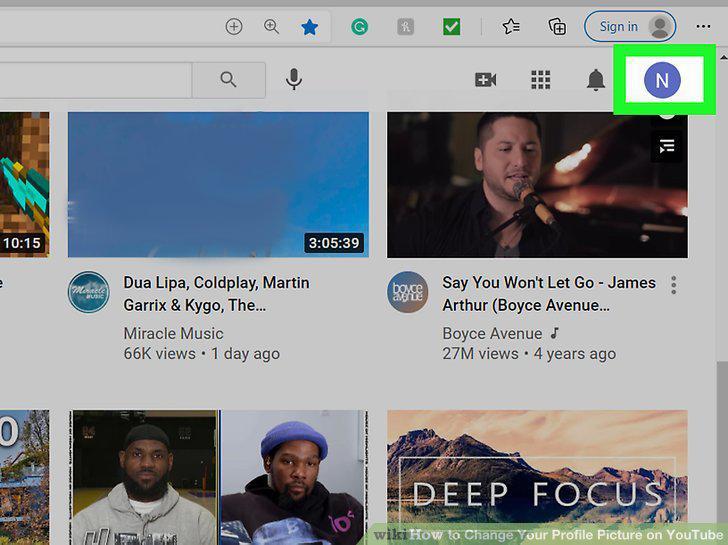The height and width of the screenshot is (545, 728).
Task: Click the Boyce Avenue channel avatar
Action: (408, 292)
